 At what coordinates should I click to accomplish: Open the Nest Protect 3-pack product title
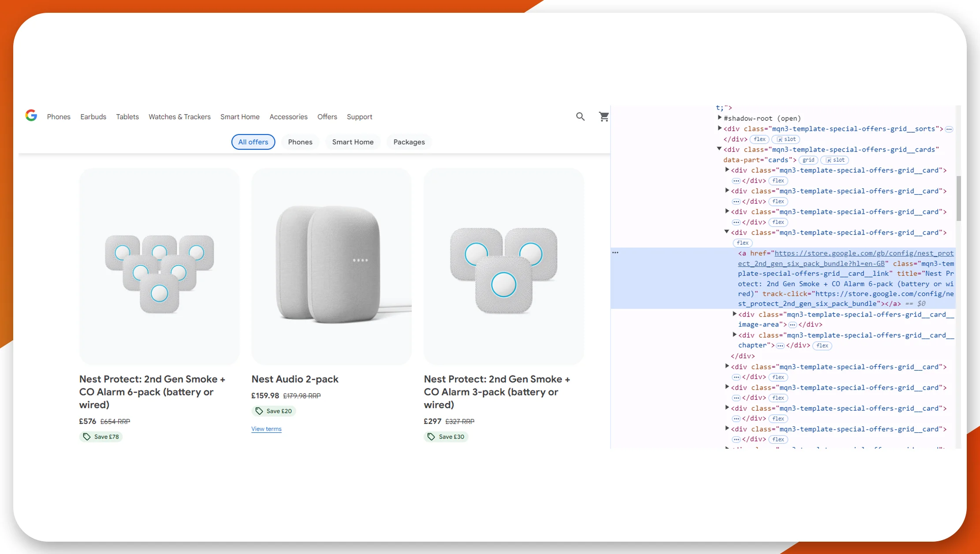pos(497,392)
